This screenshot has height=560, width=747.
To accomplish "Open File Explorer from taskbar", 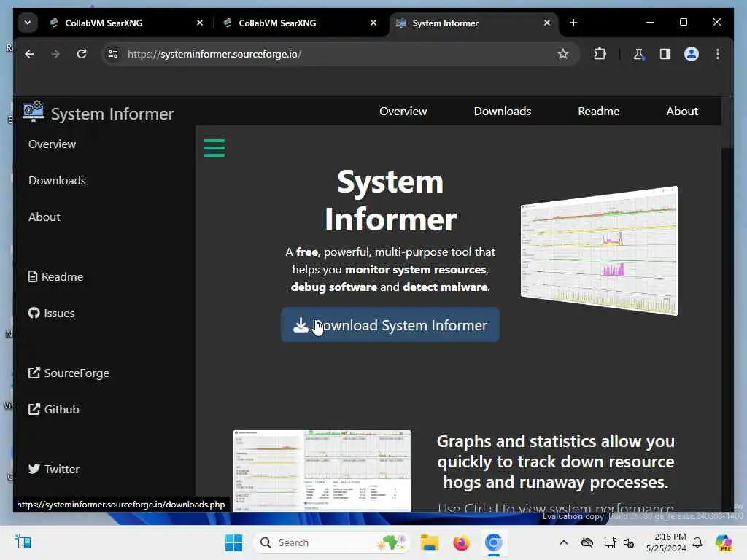I will point(429,542).
